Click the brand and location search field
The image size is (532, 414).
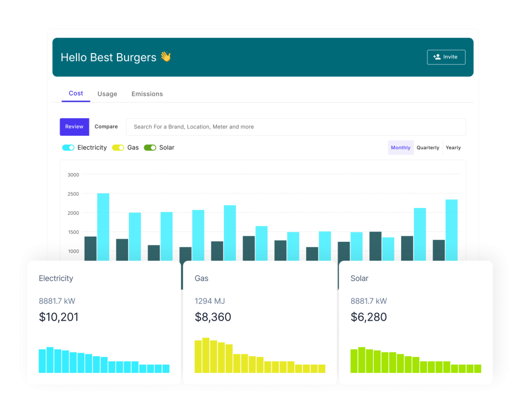coord(296,127)
